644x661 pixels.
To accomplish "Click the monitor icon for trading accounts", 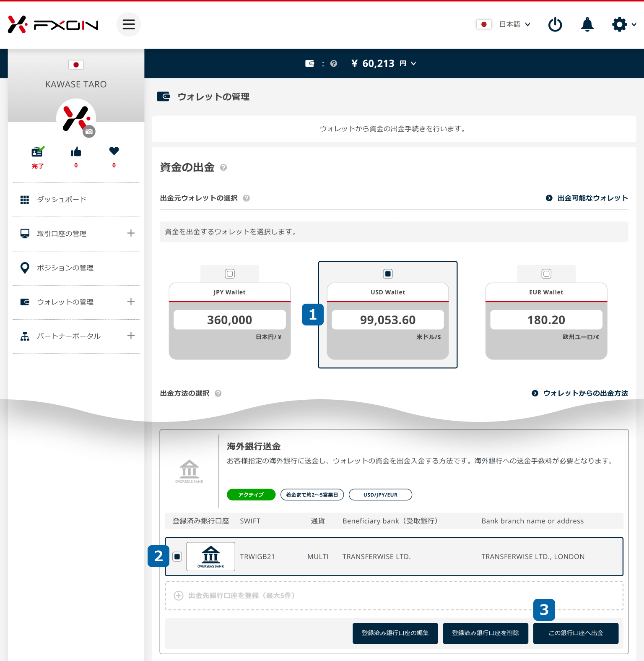I will click(25, 234).
